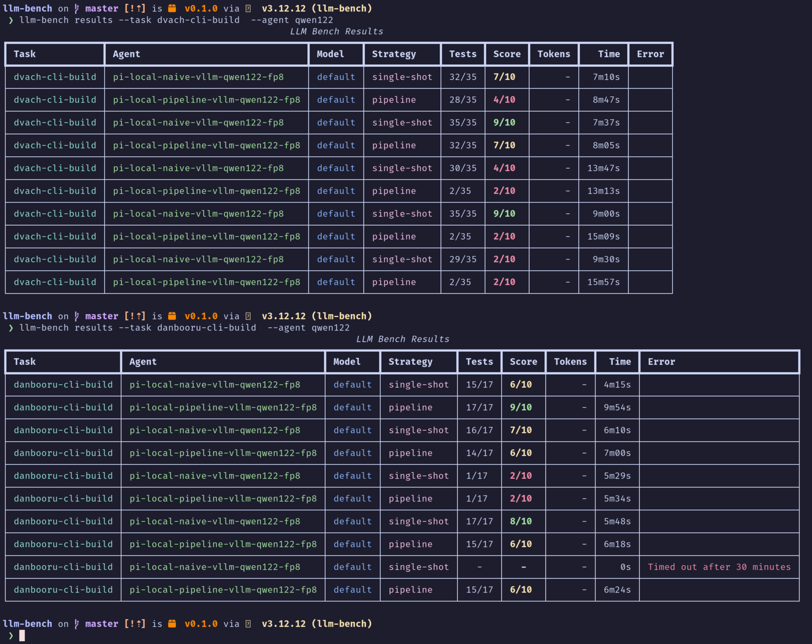This screenshot has height=644, width=812.
Task: Click the '28/35' tests cell
Action: click(x=463, y=100)
